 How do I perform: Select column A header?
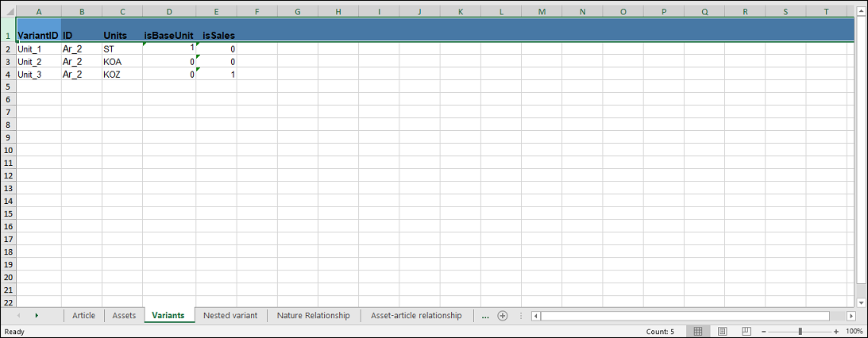coord(39,12)
